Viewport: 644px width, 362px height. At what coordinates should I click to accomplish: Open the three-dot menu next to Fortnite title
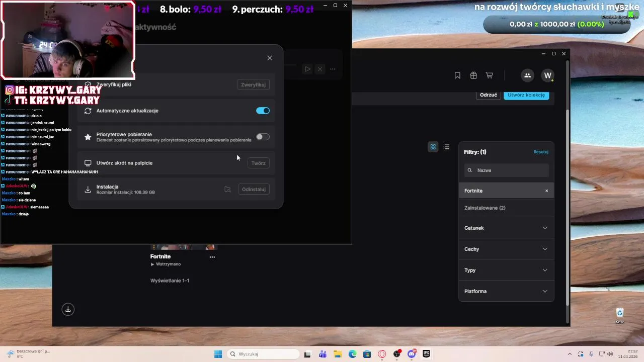tap(212, 257)
